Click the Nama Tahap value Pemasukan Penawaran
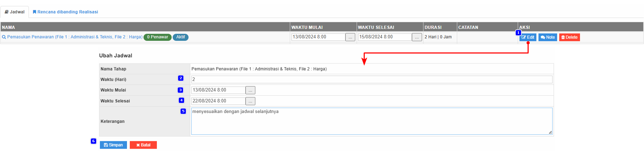 coord(259,69)
